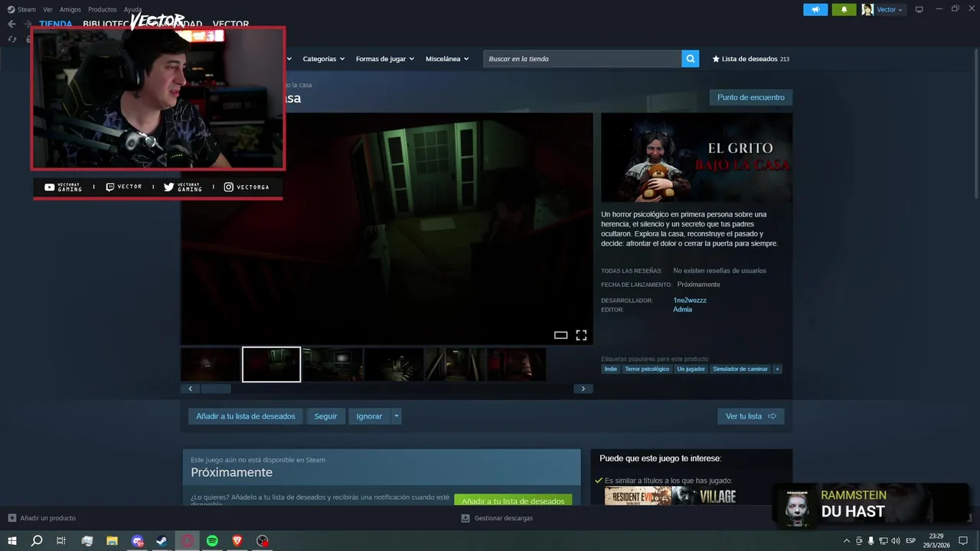Click the 'Terror psicológico' tag
Image resolution: width=980 pixels, height=551 pixels.
click(x=647, y=369)
